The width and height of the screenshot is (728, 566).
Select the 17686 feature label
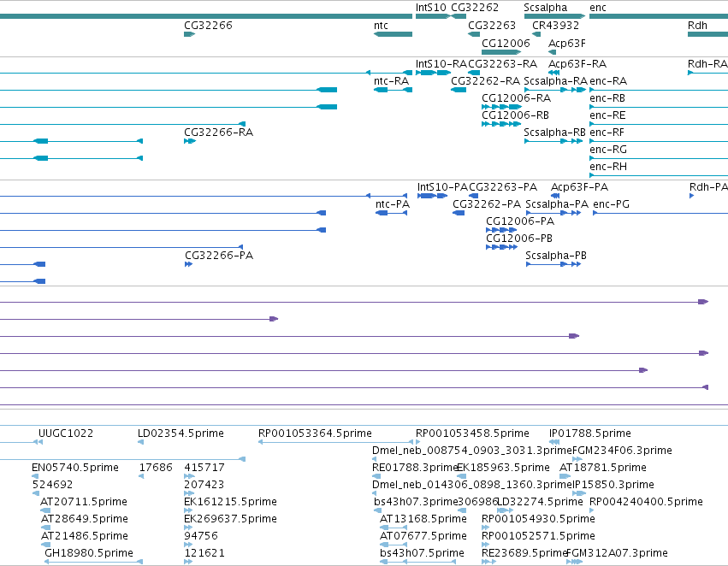coord(156,469)
